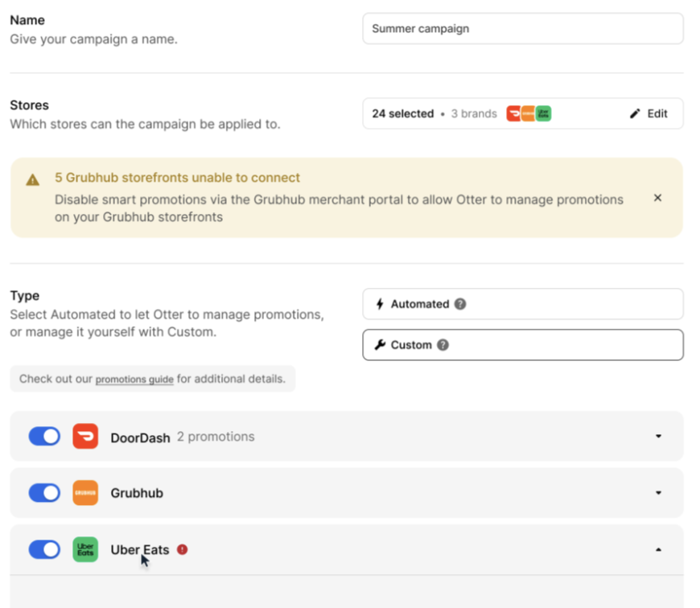Toggle the Grubhub switch off
The image size is (700, 608).
click(44, 493)
